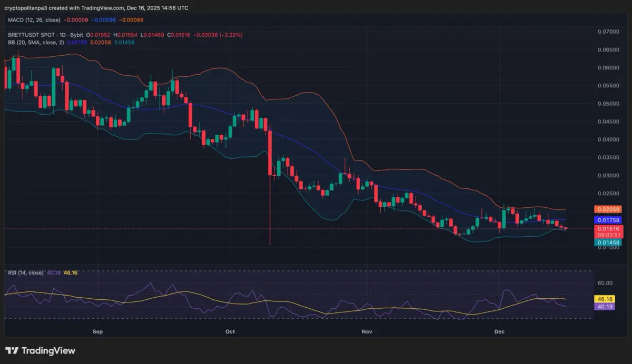Click the Oct label on the time axis

(x=229, y=331)
